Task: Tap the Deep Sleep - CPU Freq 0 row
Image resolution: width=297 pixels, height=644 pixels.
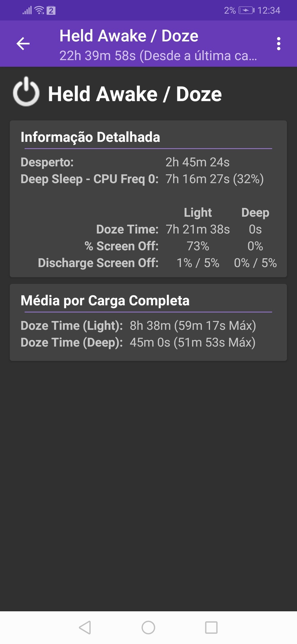Action: [142, 179]
